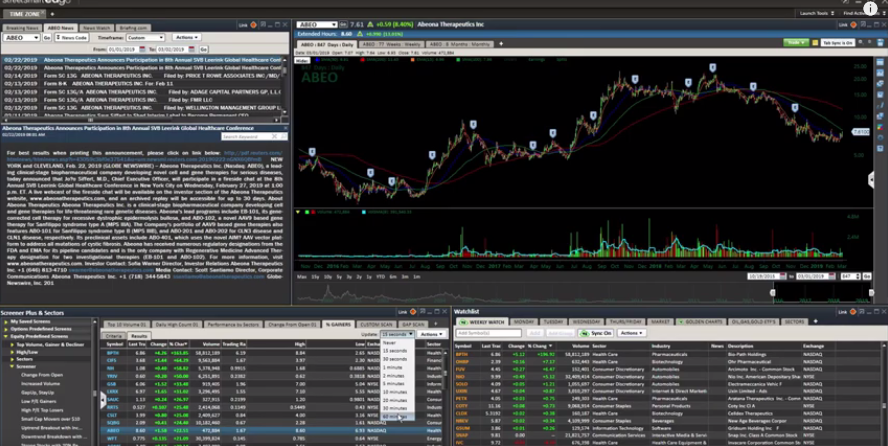Collapse Equity Predefined Screens node
This screenshot has width=888, height=446.
[x=6, y=336]
